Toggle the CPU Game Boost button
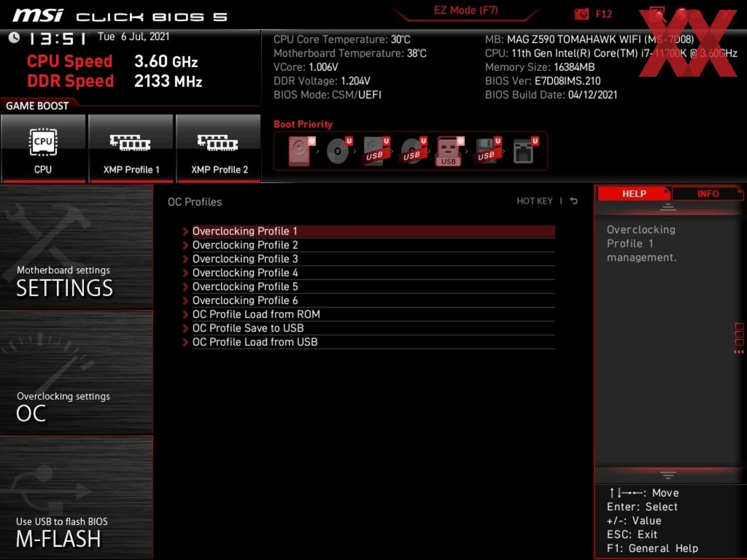This screenshot has height=560, width=747. [x=43, y=148]
